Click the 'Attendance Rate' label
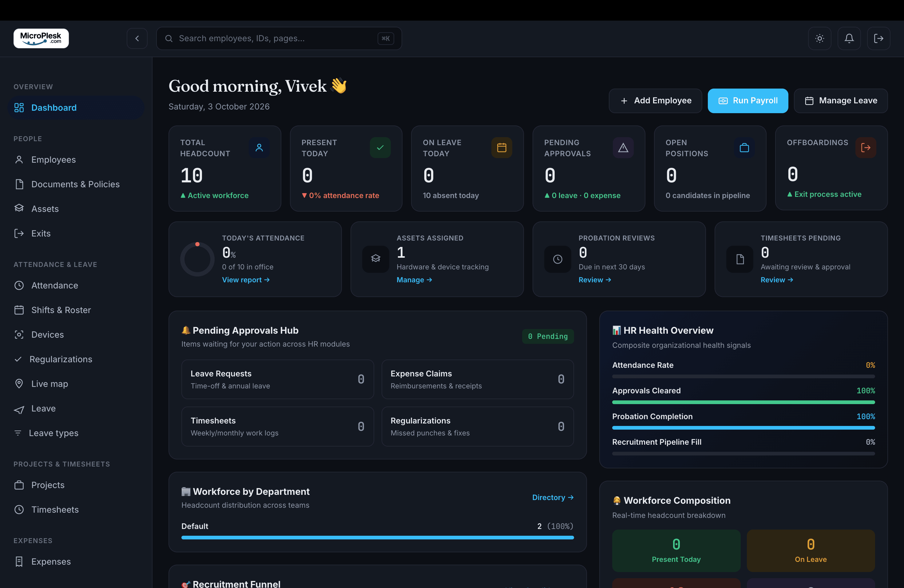 [643, 365]
